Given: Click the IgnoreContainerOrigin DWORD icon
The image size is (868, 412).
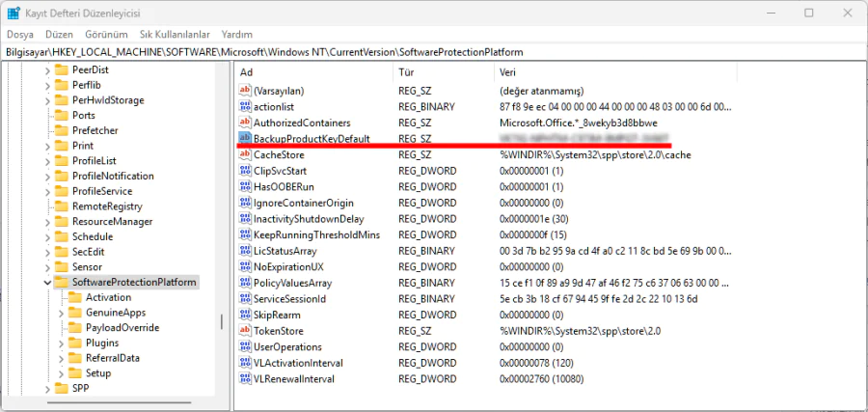Looking at the screenshot, I should (x=245, y=203).
